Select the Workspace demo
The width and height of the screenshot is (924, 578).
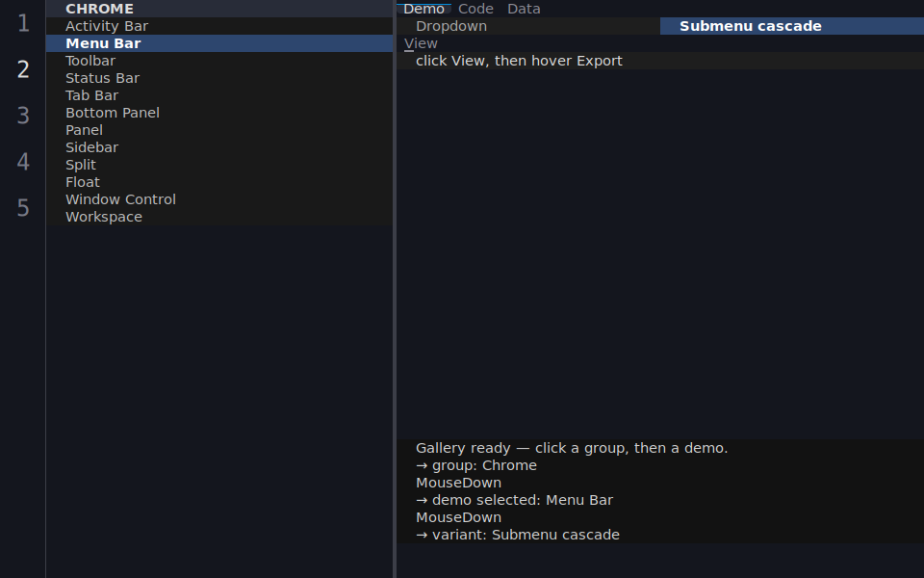coord(219,217)
